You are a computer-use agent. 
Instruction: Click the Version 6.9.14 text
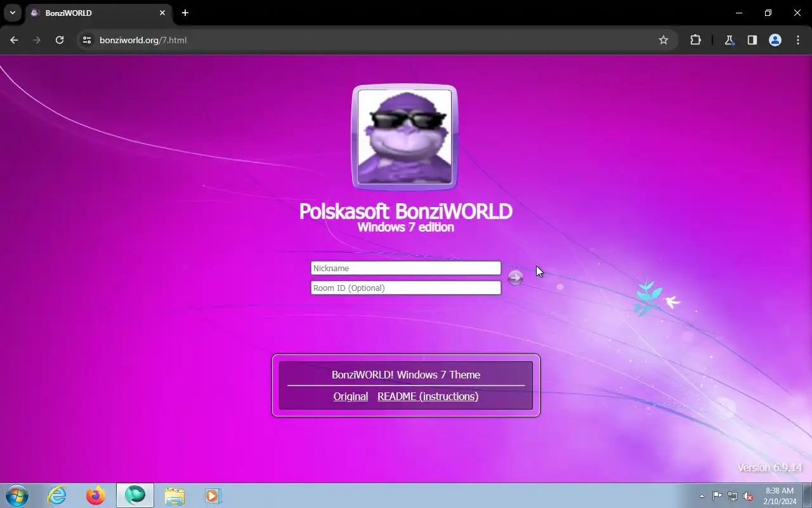(769, 467)
